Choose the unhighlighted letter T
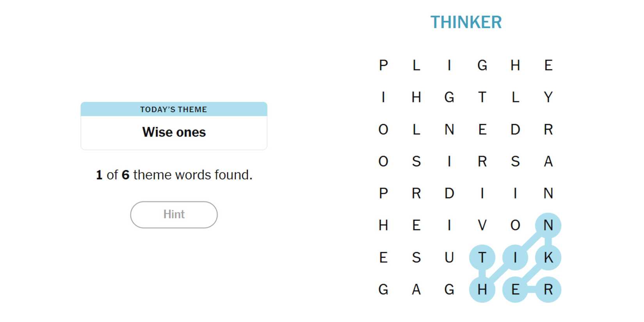The width and height of the screenshot is (644, 322). [x=482, y=97]
